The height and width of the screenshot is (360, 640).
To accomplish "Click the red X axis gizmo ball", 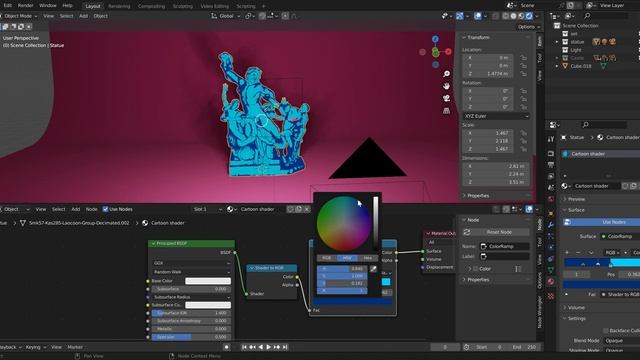I will 448,51.
